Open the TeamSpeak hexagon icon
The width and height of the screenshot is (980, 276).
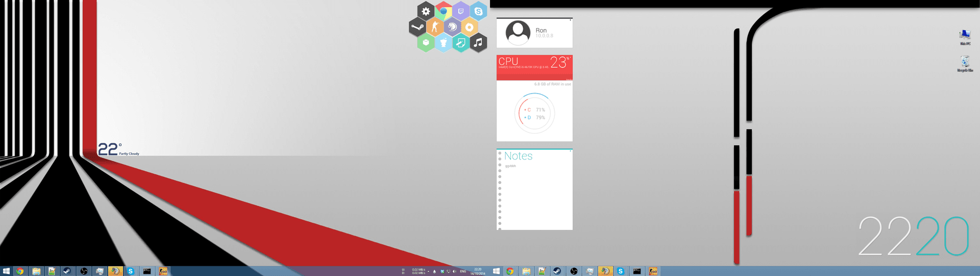452,27
